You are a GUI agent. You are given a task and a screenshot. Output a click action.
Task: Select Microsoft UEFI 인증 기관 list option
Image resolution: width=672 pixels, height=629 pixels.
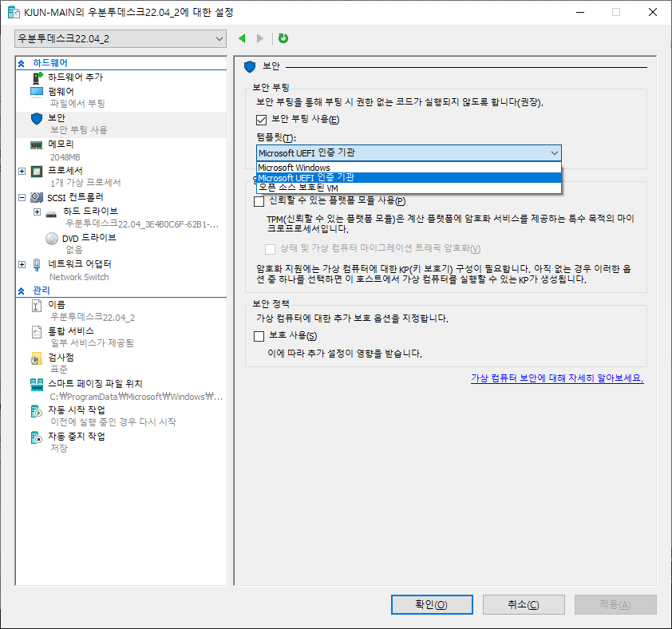pyautogui.click(x=409, y=177)
